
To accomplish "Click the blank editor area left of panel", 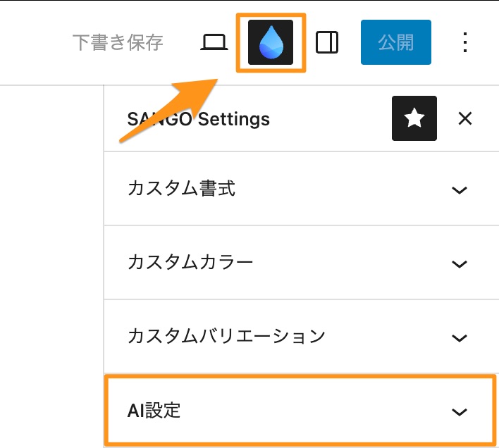I will (49, 268).
